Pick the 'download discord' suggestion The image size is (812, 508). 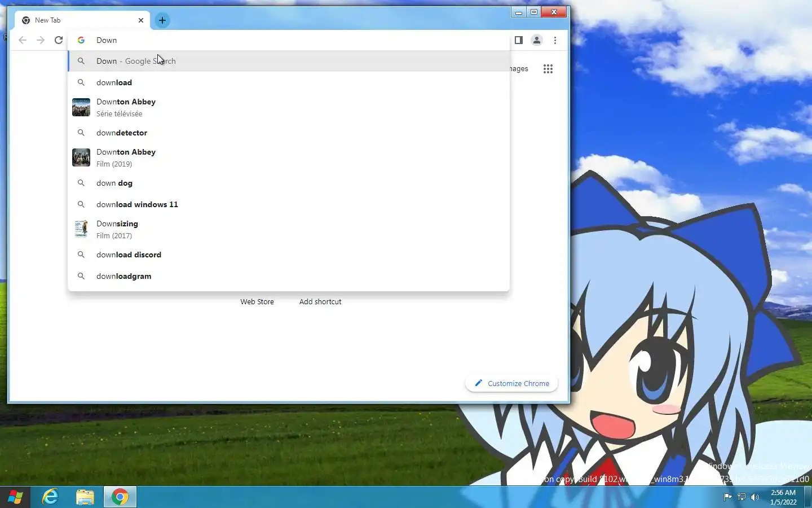click(289, 255)
